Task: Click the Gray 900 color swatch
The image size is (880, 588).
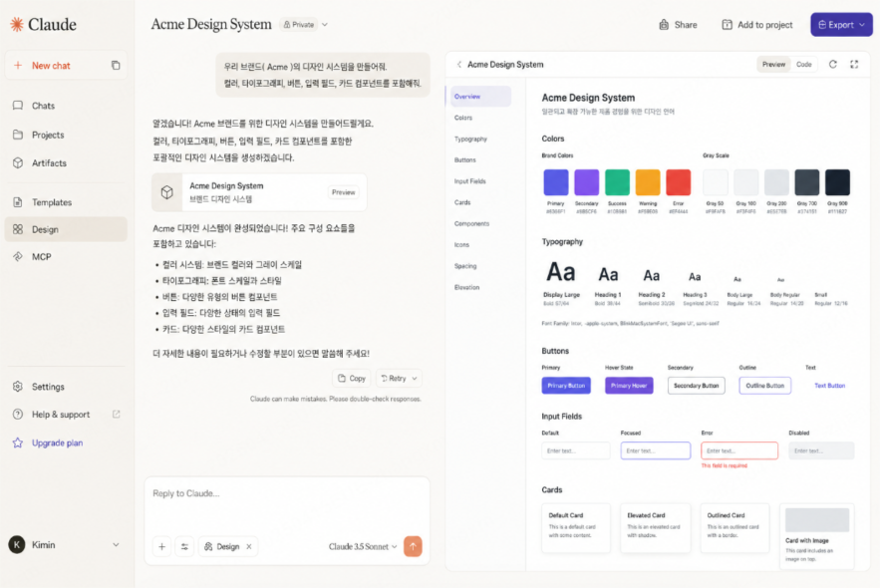Action: pos(837,182)
